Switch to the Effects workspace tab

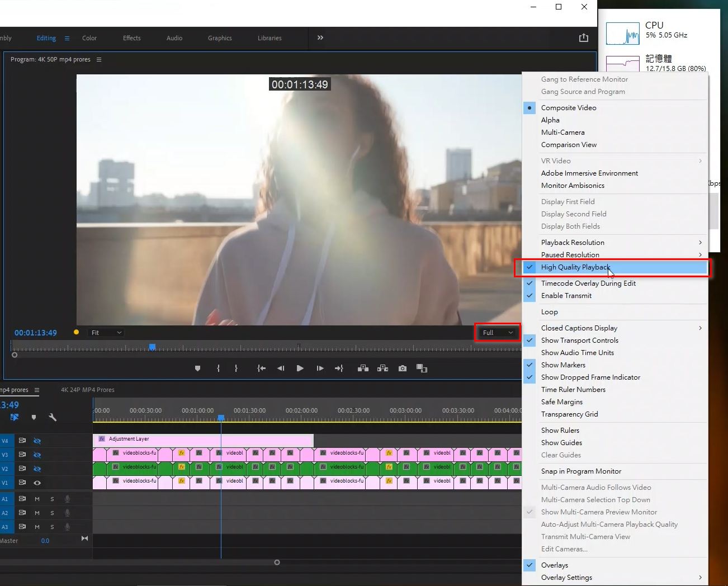132,38
